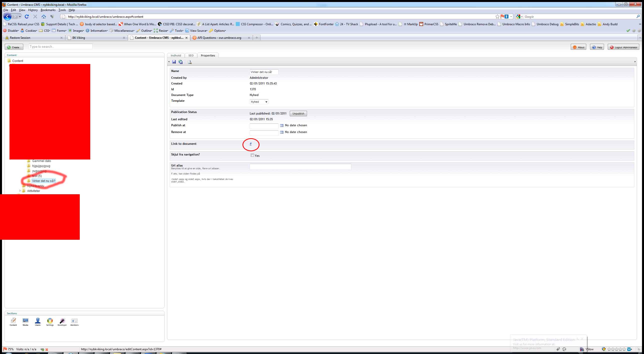Click the red flag icon in status bar
The width and height of the screenshot is (644, 354).
[x=5, y=349]
